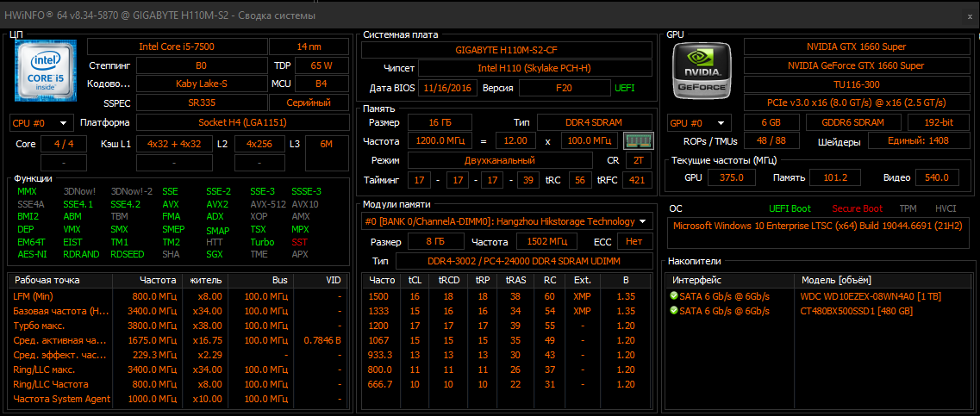Screen dimensions: 980x416
Task: Click the SR335 SSPEC value
Action: coord(201,102)
